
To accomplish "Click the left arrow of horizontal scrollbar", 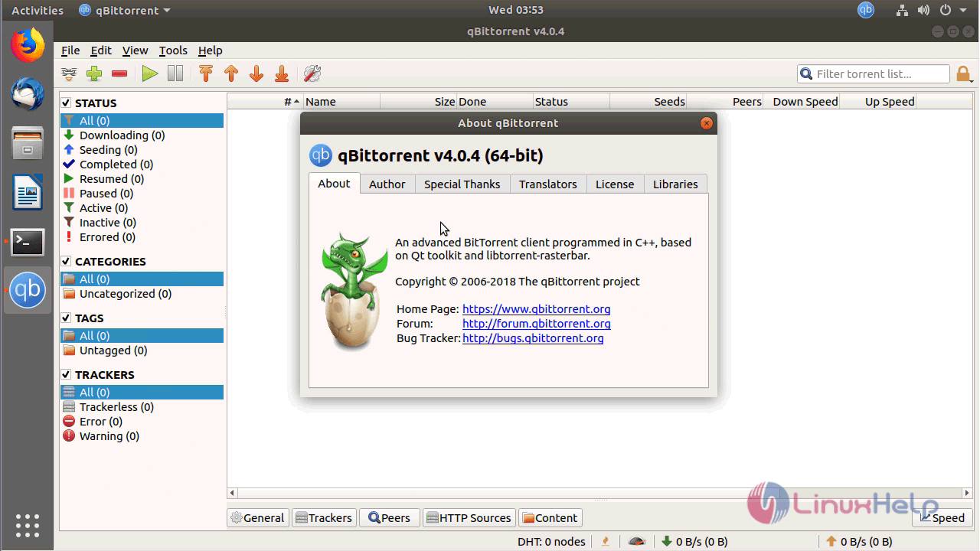I will 233,494.
